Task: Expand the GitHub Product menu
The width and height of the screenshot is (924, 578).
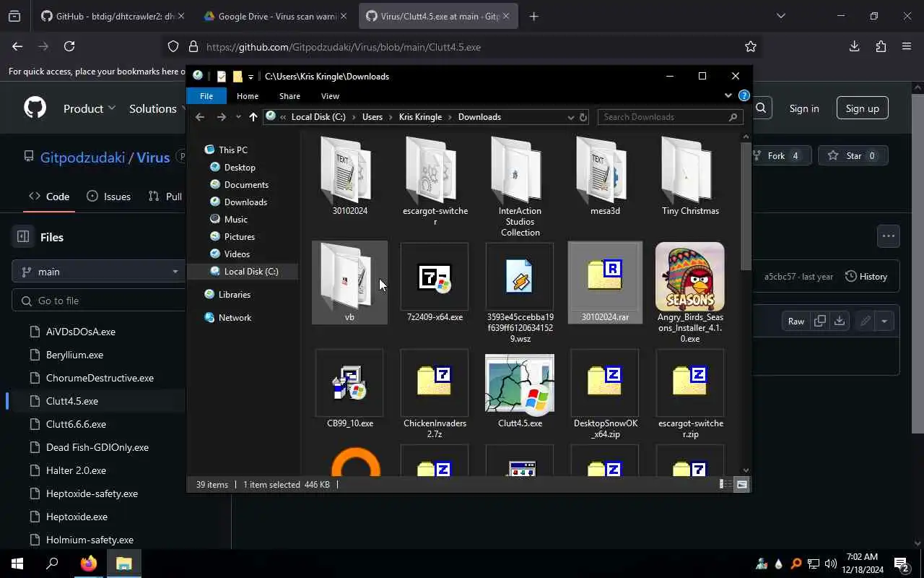Action: pyautogui.click(x=89, y=108)
